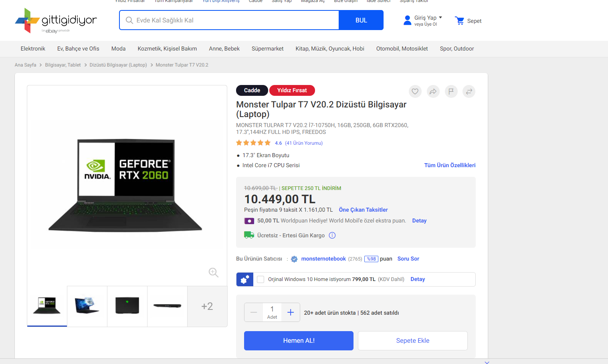
Task: Open shipping info circle icon
Action: (x=332, y=235)
